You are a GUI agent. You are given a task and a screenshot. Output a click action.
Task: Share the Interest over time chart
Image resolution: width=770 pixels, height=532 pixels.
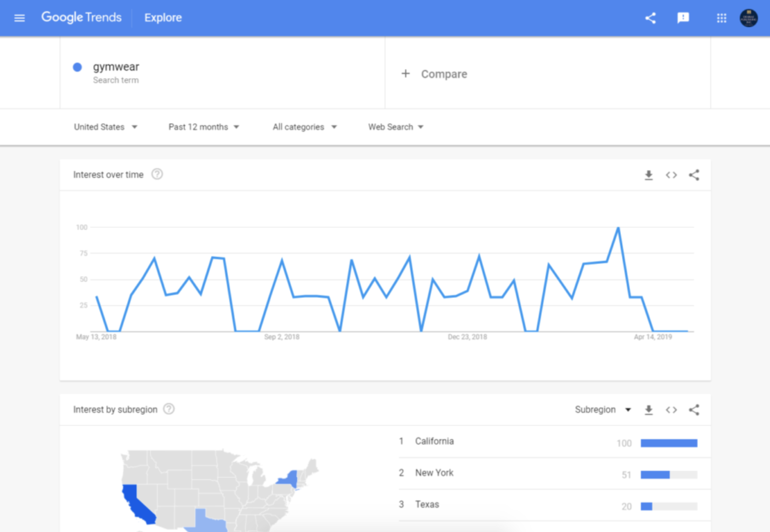pos(694,175)
